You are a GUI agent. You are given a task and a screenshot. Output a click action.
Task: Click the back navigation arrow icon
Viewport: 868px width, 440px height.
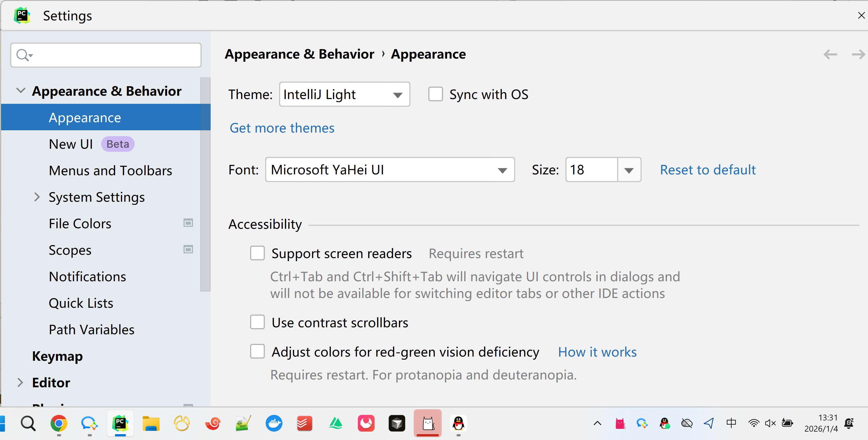pos(830,54)
